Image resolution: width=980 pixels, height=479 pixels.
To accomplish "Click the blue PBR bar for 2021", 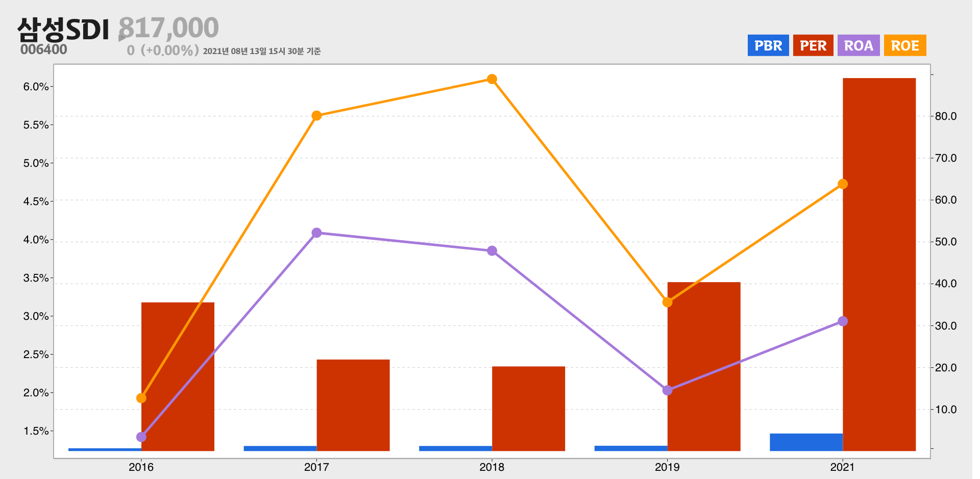I will pyautogui.click(x=806, y=442).
